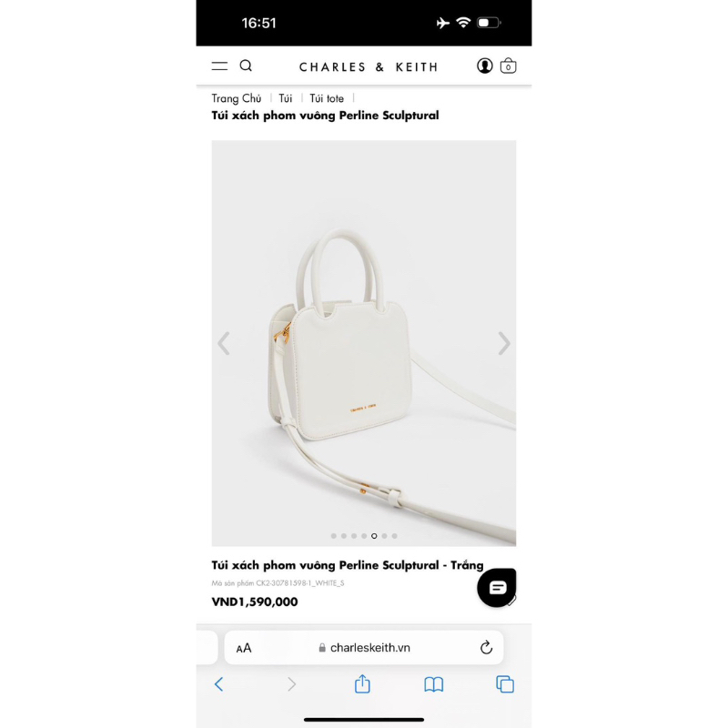This screenshot has height=728, width=728.
Task: Tap the search magnifier icon
Action: click(x=246, y=66)
